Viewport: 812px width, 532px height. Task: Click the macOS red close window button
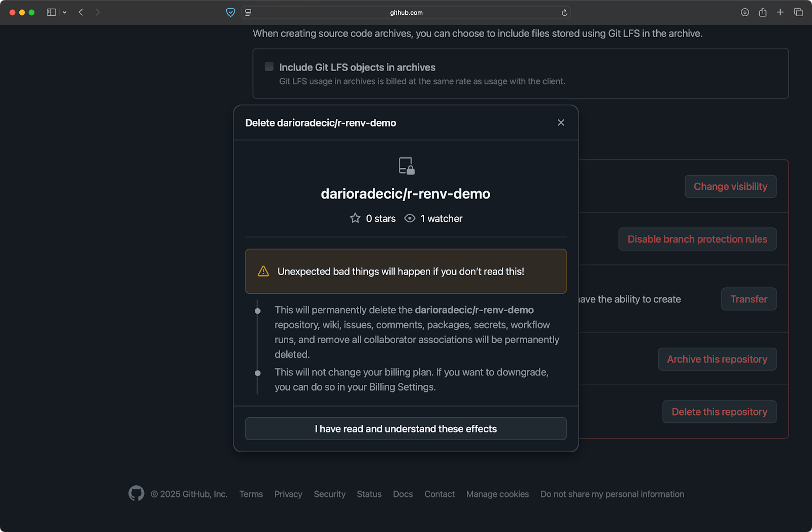[x=12, y=12]
